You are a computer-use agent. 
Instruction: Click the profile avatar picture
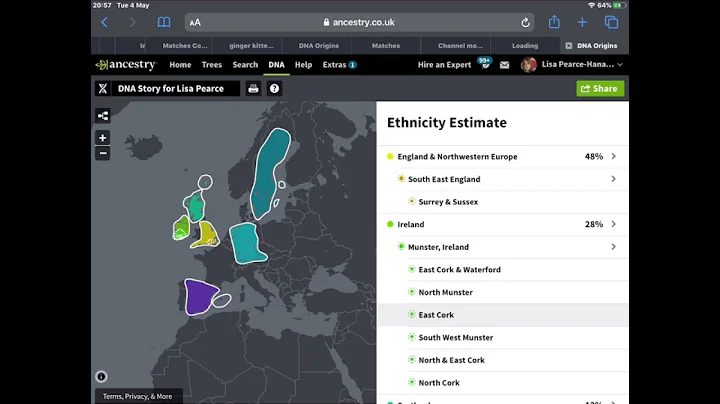pyautogui.click(x=529, y=64)
